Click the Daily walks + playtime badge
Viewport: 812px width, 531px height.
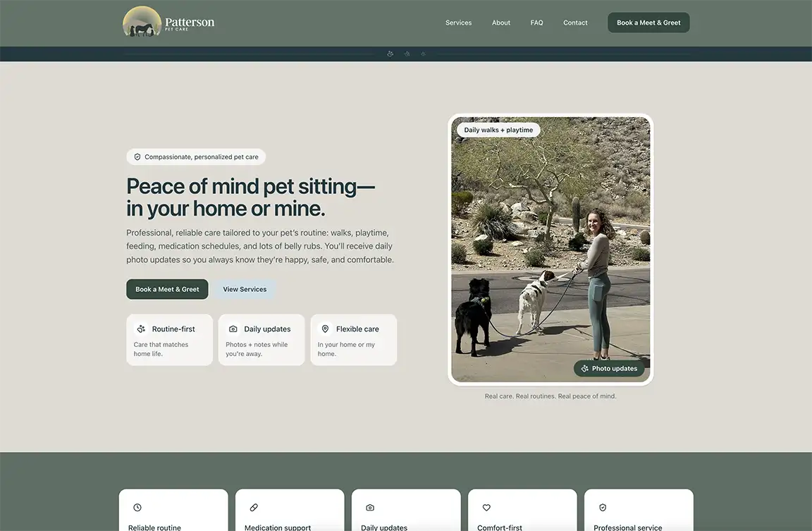[500, 129]
